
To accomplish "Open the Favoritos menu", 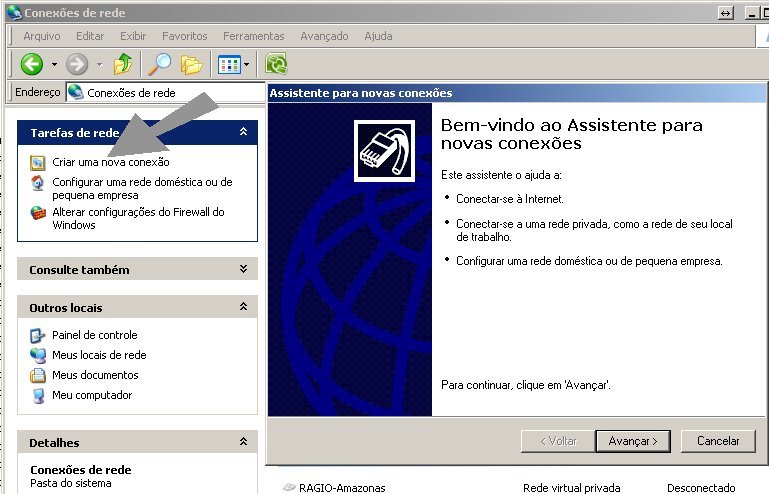I will [184, 36].
